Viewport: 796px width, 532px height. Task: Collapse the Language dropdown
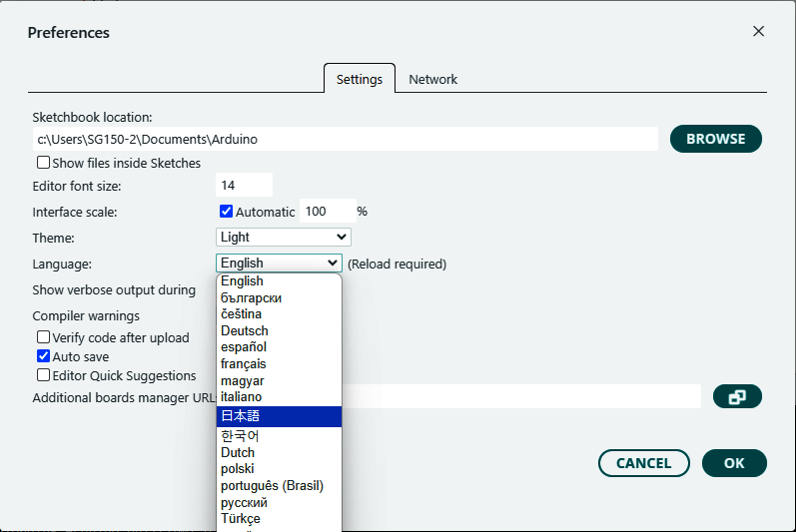[x=280, y=264]
